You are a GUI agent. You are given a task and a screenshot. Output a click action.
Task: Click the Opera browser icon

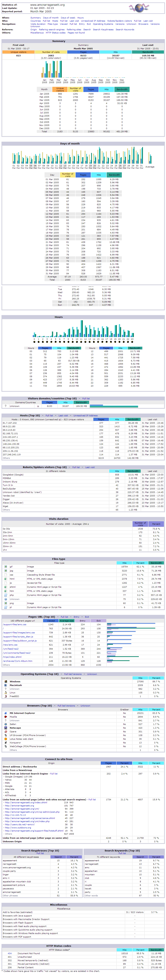click(x=6, y=732)
